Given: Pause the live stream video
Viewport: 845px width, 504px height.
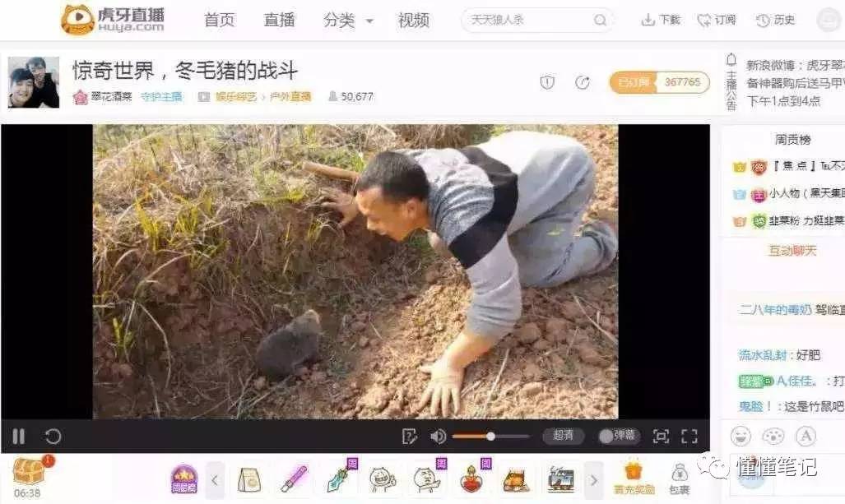Looking at the screenshot, I should [18, 437].
